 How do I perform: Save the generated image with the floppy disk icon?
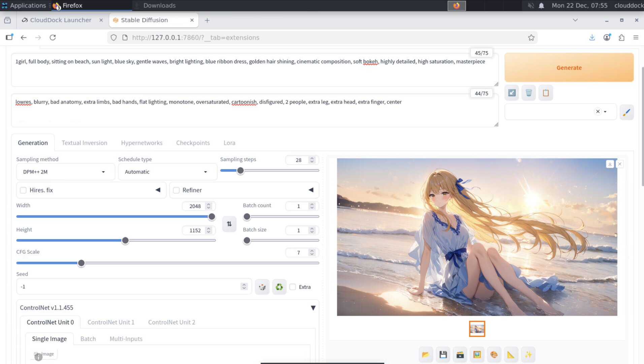pyautogui.click(x=443, y=354)
